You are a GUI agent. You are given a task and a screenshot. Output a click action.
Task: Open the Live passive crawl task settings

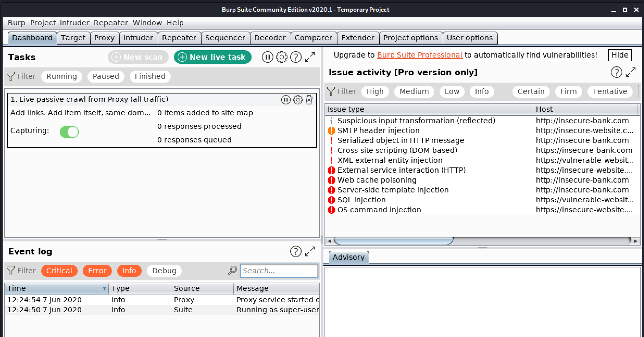(x=298, y=99)
